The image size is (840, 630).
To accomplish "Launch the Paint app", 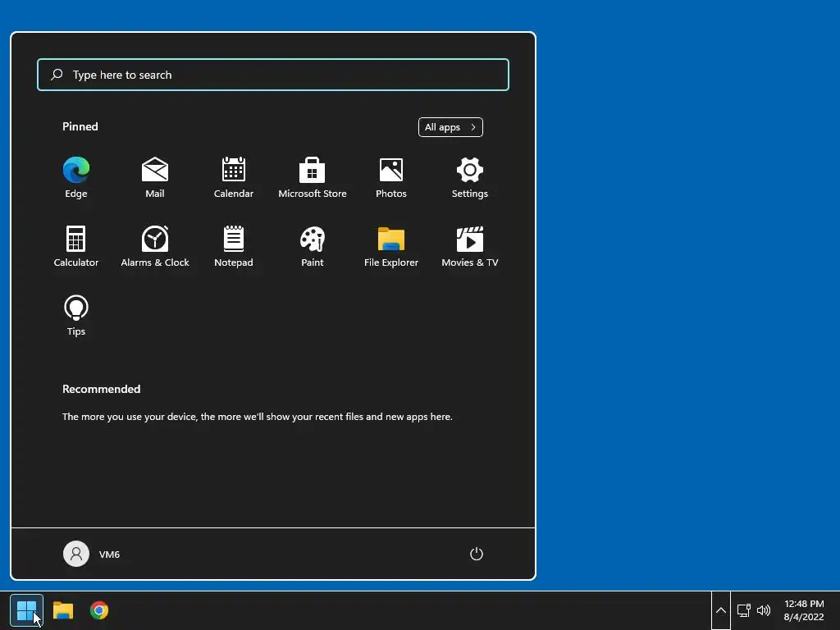I will coord(313,246).
